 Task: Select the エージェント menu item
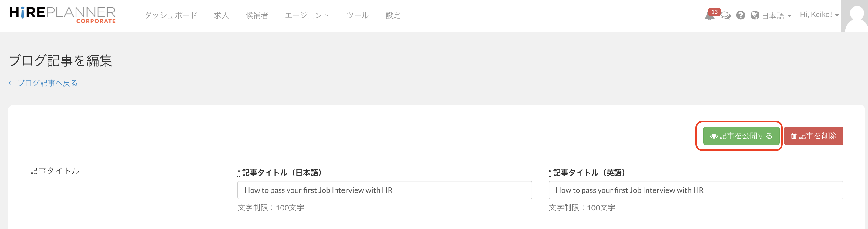coord(307,15)
